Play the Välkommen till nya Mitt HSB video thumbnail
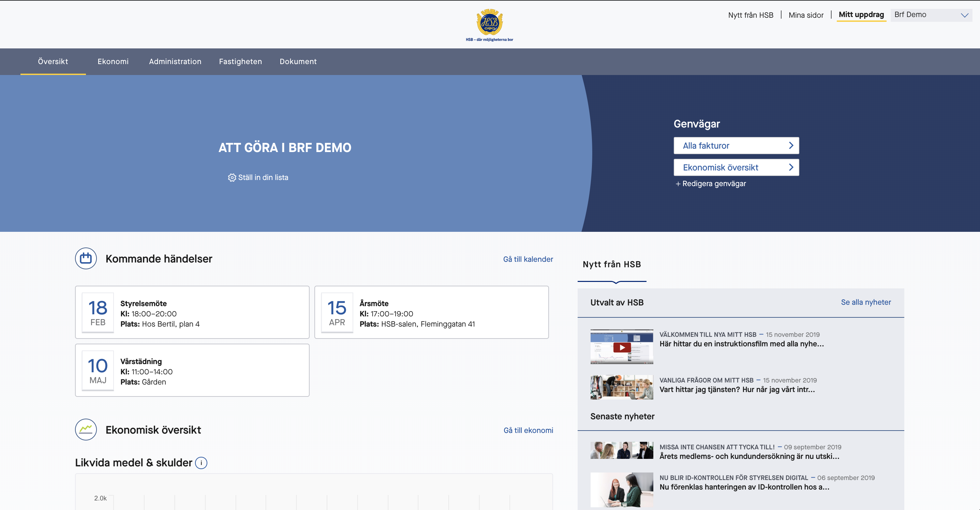 (622, 347)
